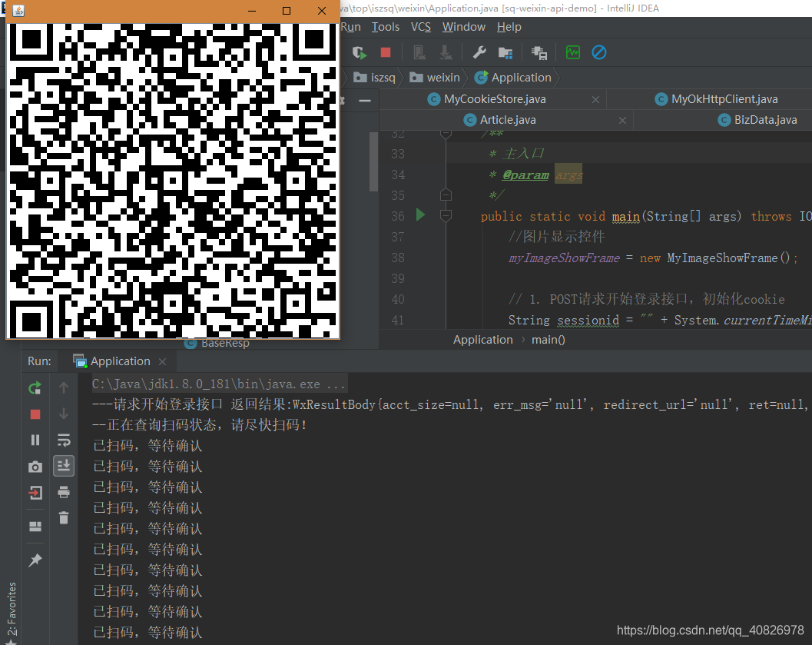The image size is (812, 645).
Task: Rerun Application in the Run panel
Action: click(35, 388)
